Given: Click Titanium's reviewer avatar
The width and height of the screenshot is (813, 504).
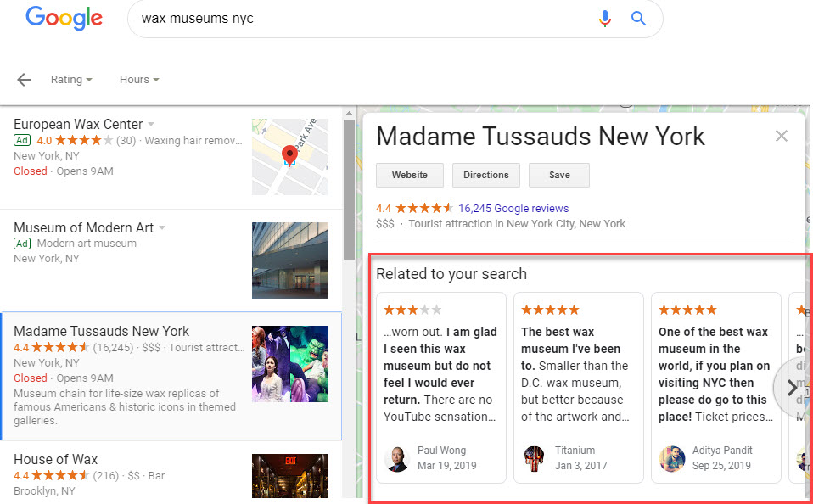Looking at the screenshot, I should pyautogui.click(x=534, y=458).
